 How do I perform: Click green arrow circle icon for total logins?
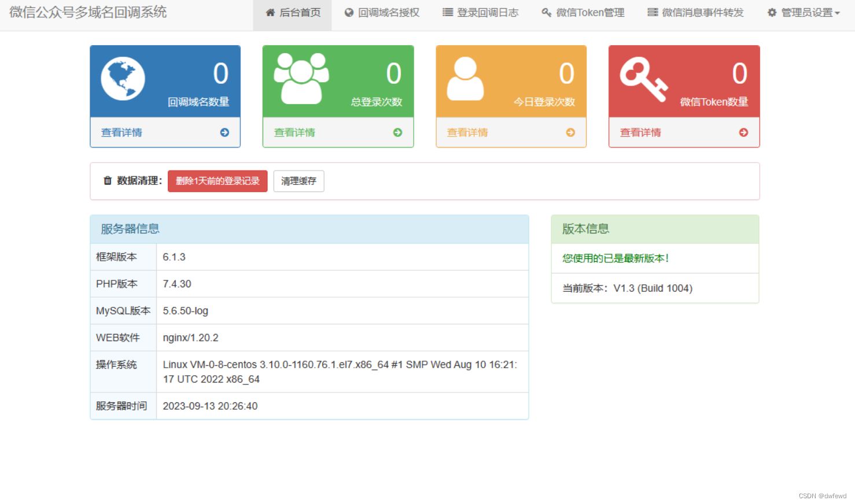397,132
